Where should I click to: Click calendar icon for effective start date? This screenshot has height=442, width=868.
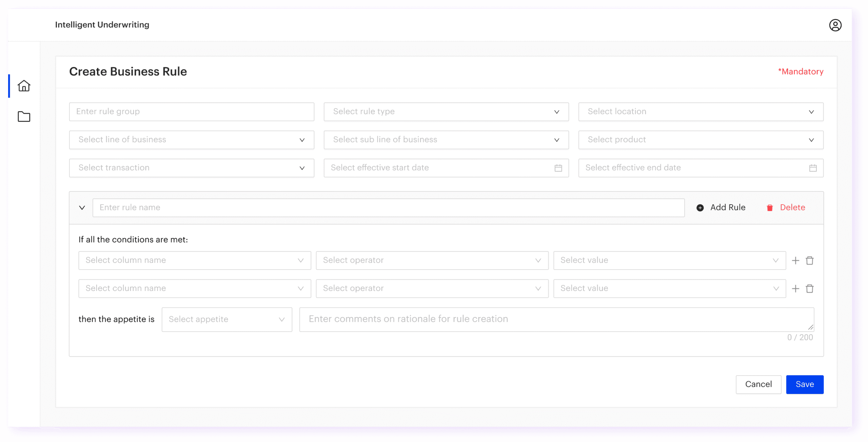[558, 168]
